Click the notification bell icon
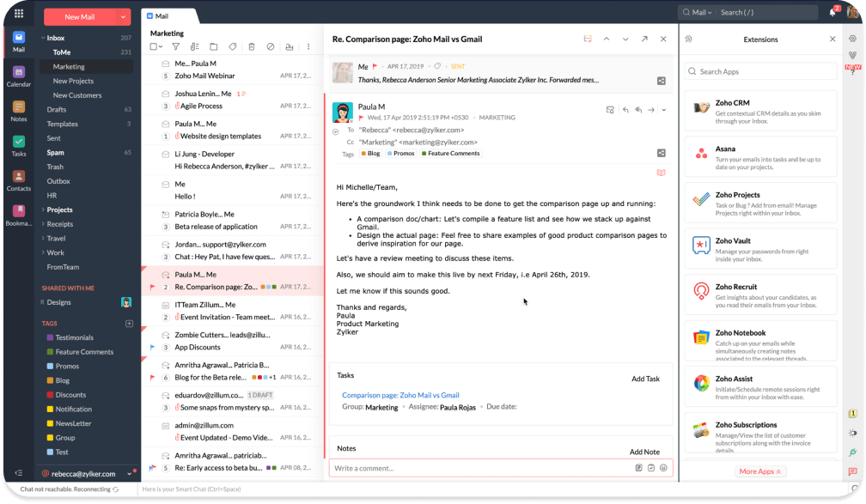Screen dimensions: 866x504 (832, 12)
